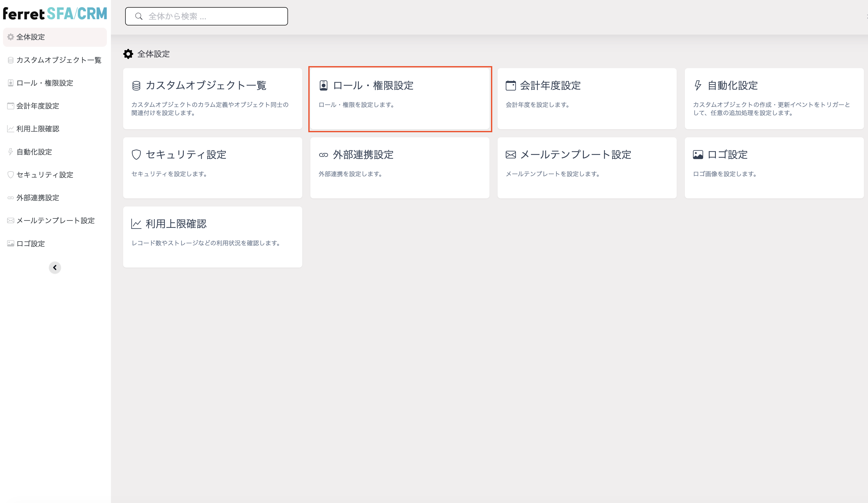This screenshot has height=503, width=868.
Task: Open sidebar item セキュリティ設定
Action: [x=55, y=174]
